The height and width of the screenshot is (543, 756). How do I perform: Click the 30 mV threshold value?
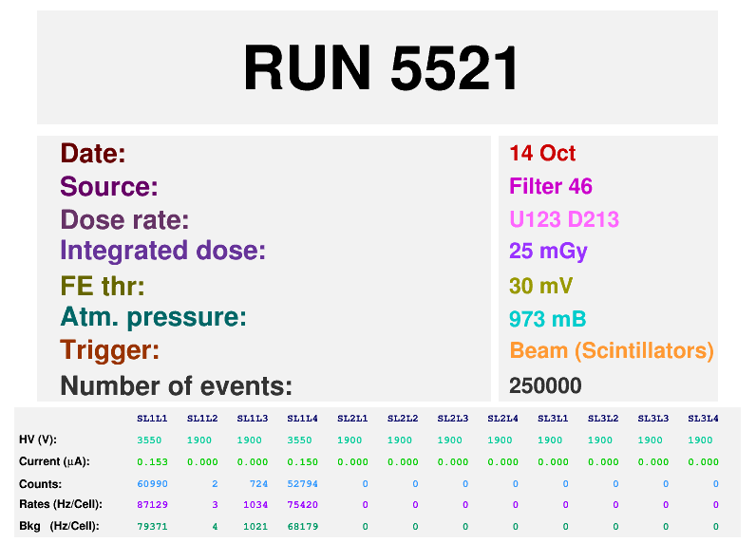coord(541,287)
